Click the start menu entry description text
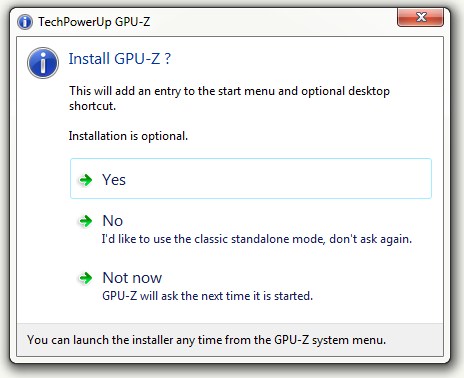464x378 pixels. [229, 98]
